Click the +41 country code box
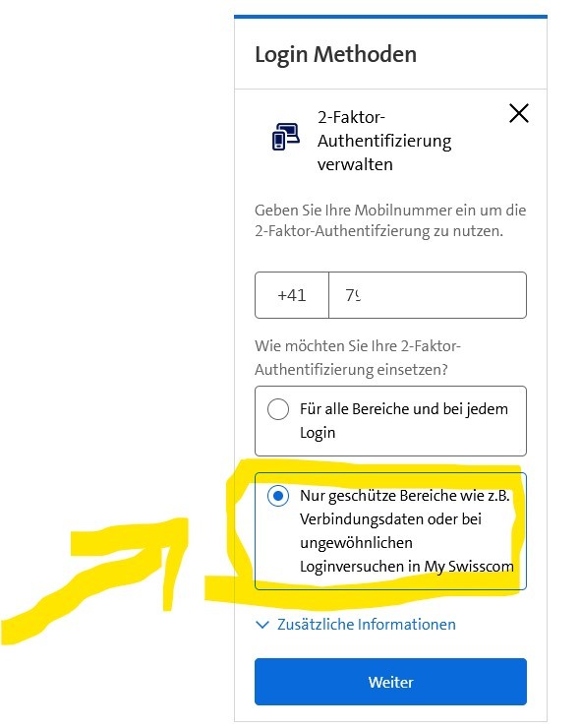The width and height of the screenshot is (581, 728). pos(292,295)
